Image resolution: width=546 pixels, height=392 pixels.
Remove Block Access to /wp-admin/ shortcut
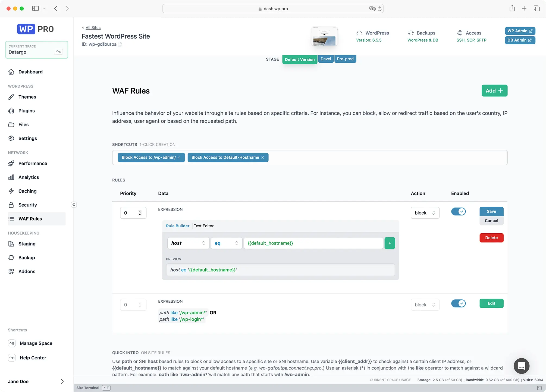click(179, 158)
